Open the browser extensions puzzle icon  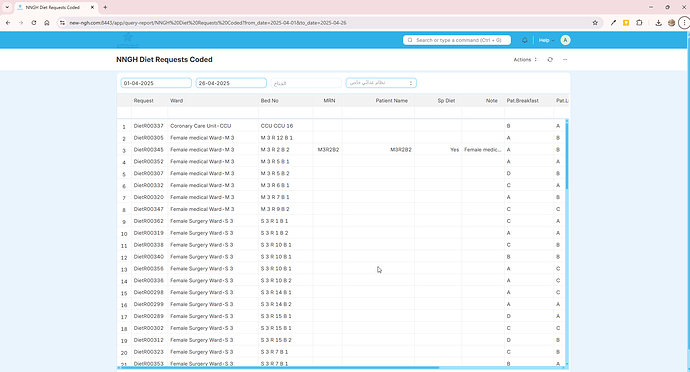click(x=639, y=23)
